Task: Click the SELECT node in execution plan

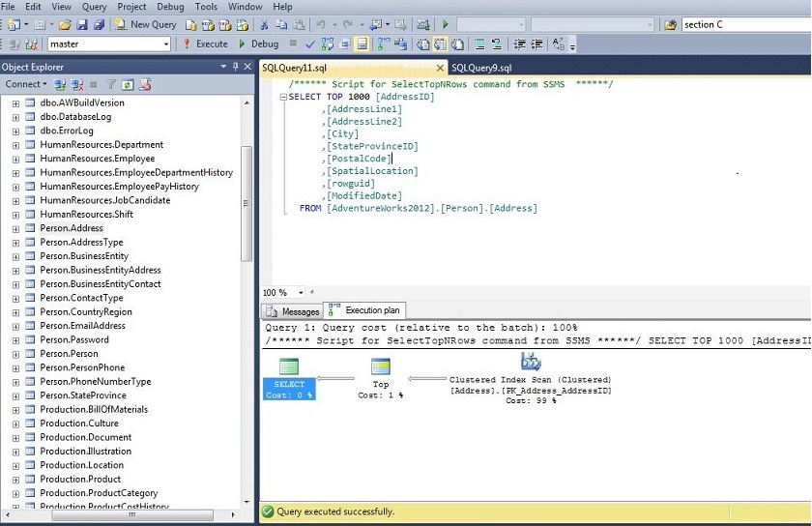Action: (289, 367)
